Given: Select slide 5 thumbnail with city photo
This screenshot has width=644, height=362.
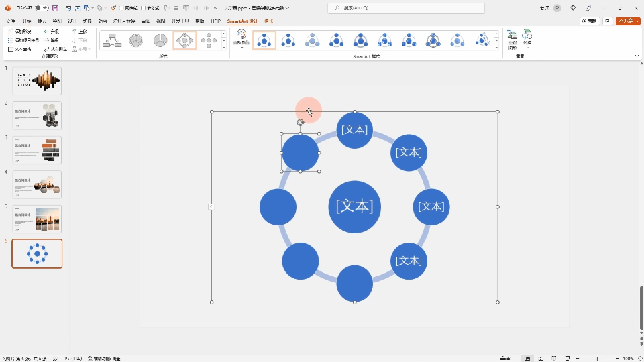Looking at the screenshot, I should 37,219.
